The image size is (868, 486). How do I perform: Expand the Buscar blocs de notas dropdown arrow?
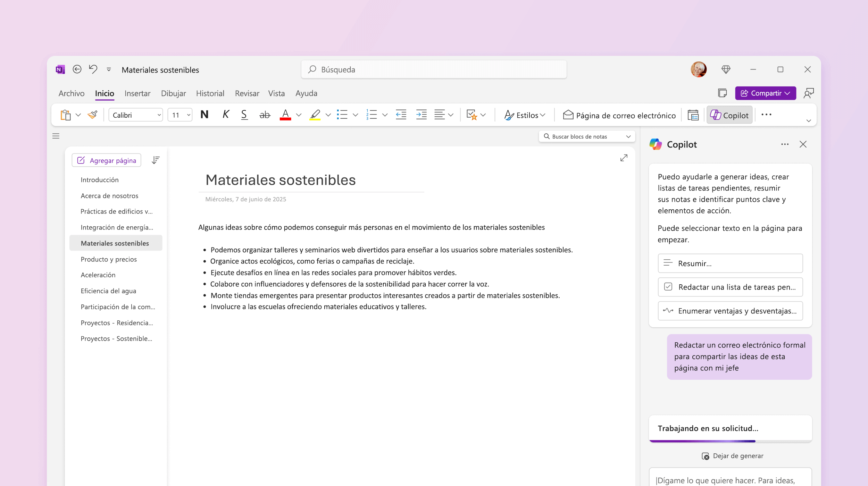click(x=628, y=136)
